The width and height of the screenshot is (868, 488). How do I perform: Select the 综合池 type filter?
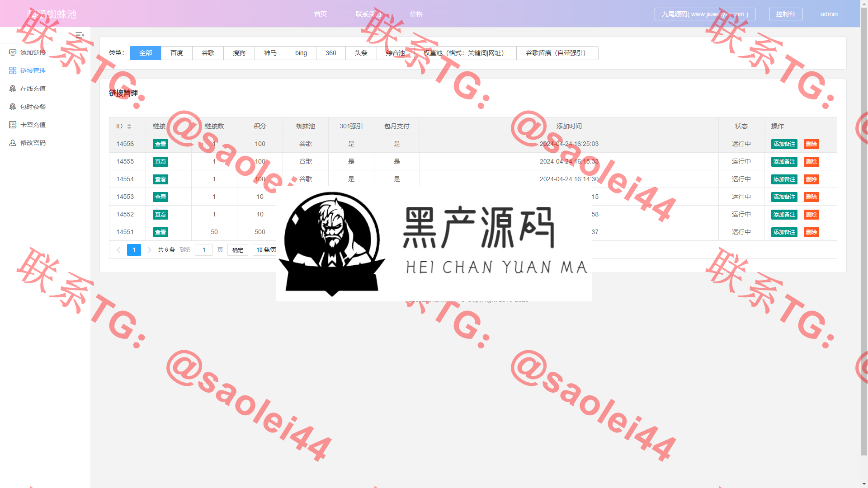pyautogui.click(x=396, y=53)
